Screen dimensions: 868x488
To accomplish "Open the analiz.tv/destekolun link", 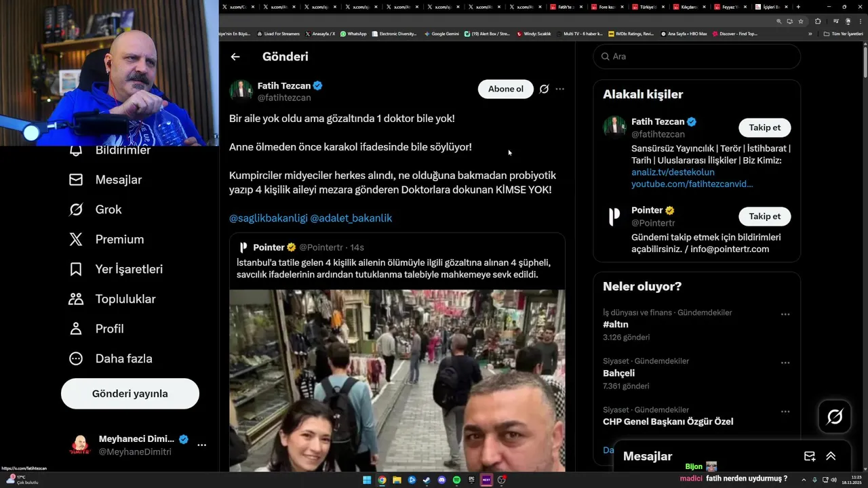I will click(x=673, y=172).
